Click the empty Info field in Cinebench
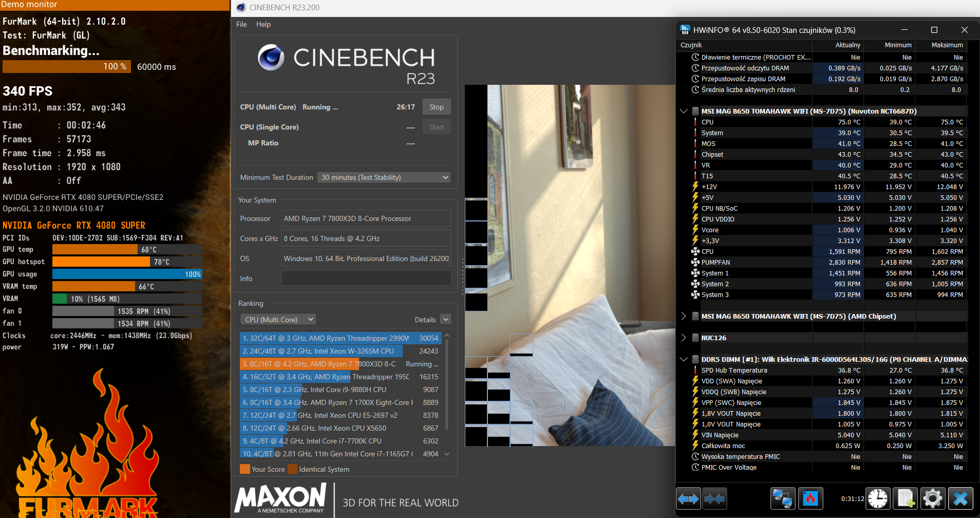Viewport: 980px width, 518px height. (366, 279)
